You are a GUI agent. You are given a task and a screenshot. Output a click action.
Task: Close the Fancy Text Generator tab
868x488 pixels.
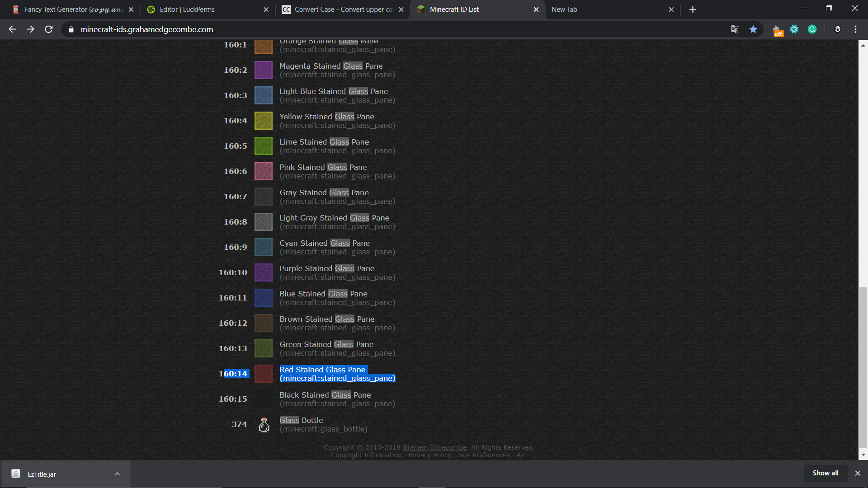pyautogui.click(x=131, y=9)
